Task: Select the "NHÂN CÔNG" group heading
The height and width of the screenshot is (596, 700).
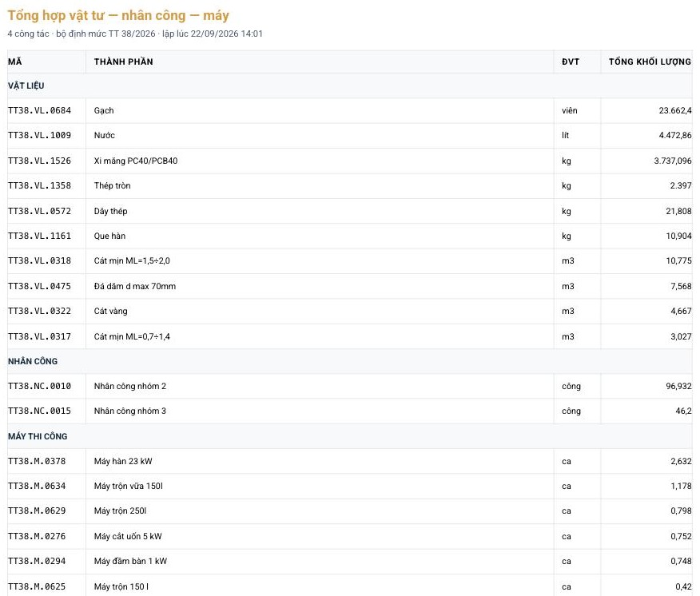Action: point(33,361)
